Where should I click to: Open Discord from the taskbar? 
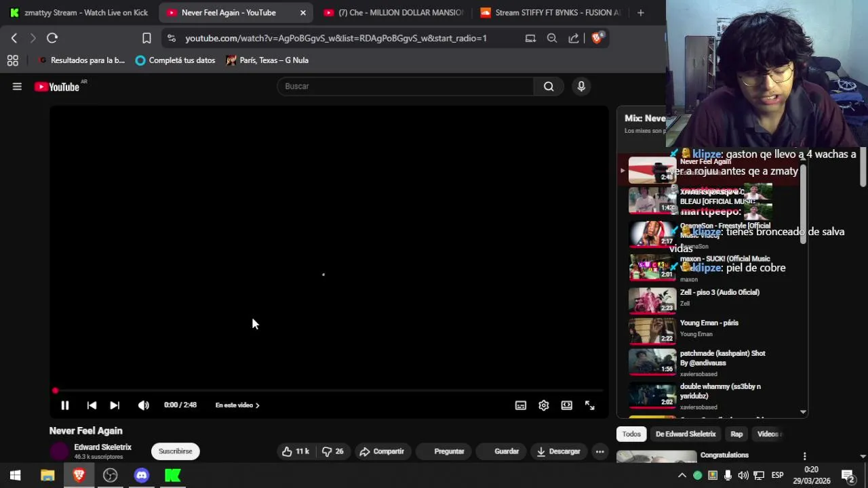coord(141,476)
